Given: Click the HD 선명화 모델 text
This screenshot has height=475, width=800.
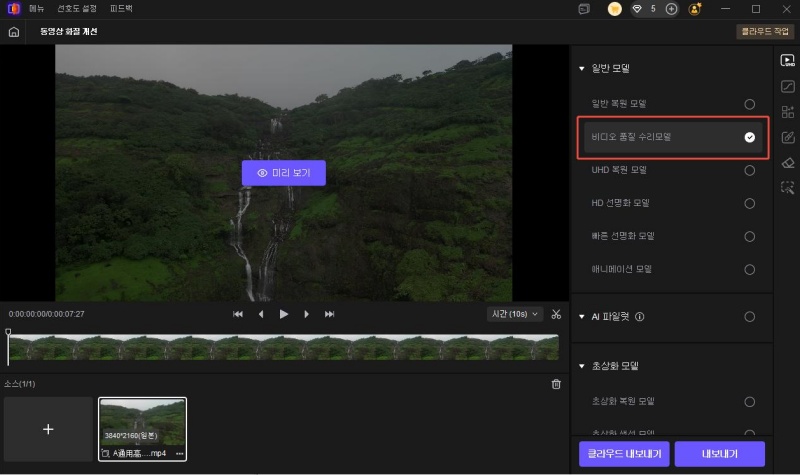Looking at the screenshot, I should tap(620, 204).
